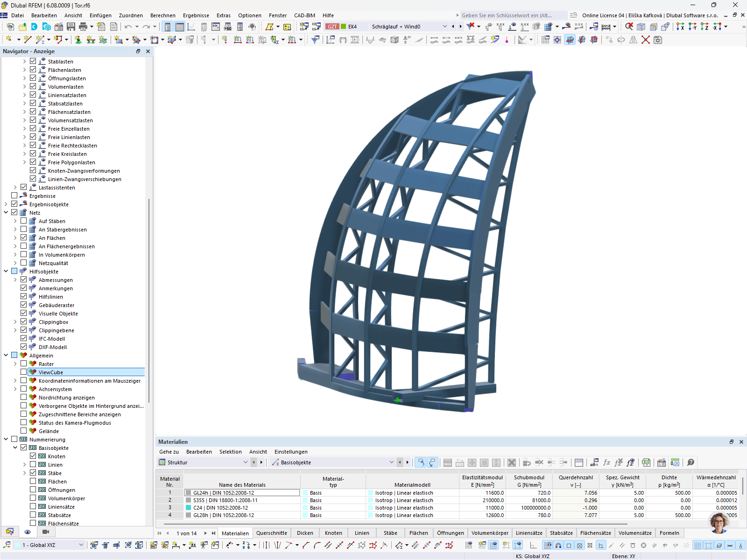Open the fx formula icon in Materialien panel
Viewport: 747px width, 560px height.
pos(606,462)
